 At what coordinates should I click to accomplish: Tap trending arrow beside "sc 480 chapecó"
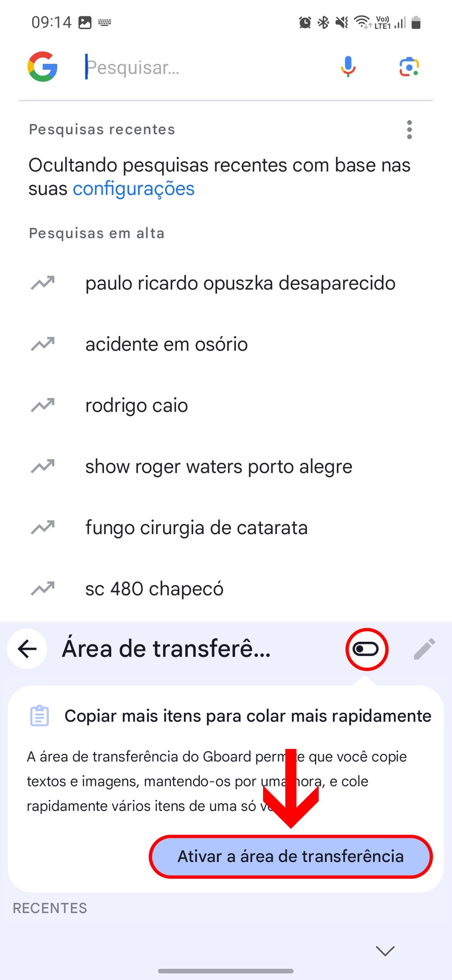42,588
